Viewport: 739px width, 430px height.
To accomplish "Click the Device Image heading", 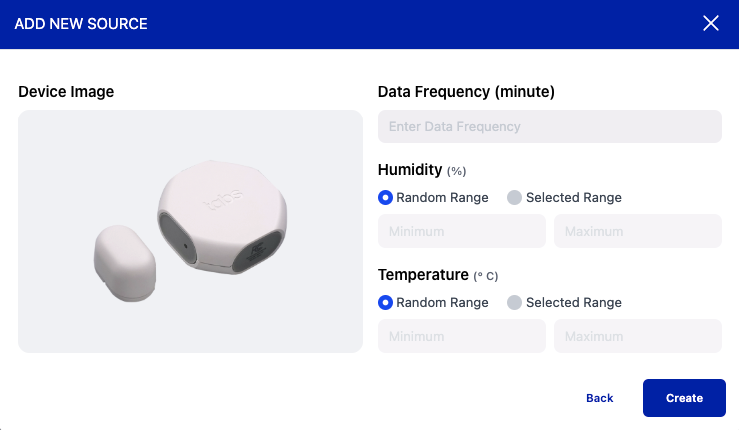I will pyautogui.click(x=66, y=92).
